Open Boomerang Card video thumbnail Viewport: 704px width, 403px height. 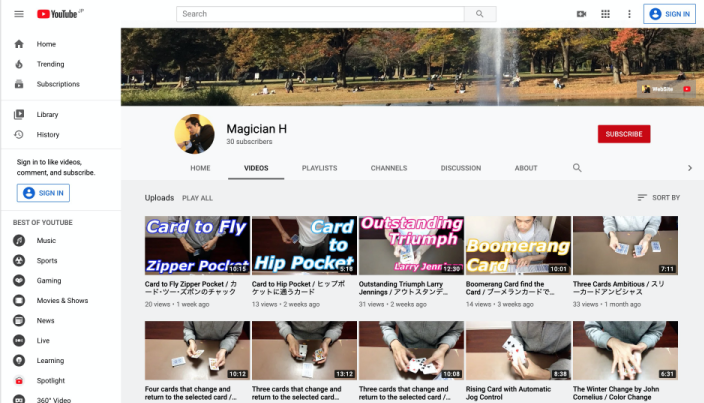[518, 245]
